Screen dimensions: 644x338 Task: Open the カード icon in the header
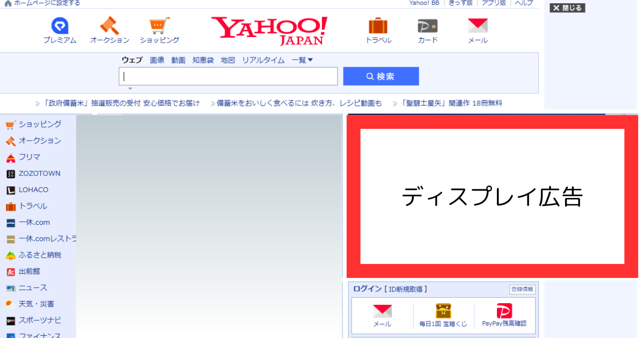tap(428, 31)
